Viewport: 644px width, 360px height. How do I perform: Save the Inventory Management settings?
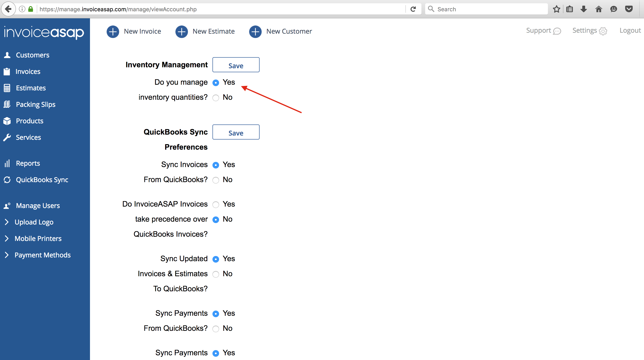coord(236,65)
